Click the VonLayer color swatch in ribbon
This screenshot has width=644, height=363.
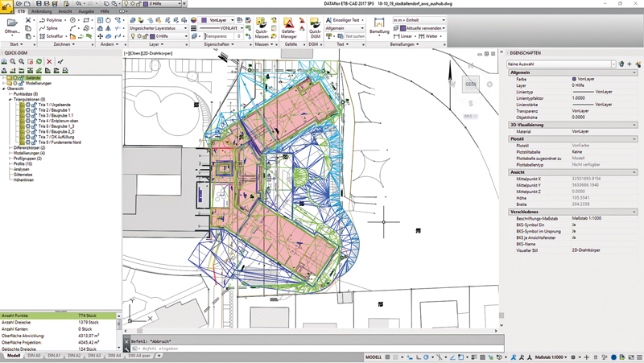coord(205,20)
